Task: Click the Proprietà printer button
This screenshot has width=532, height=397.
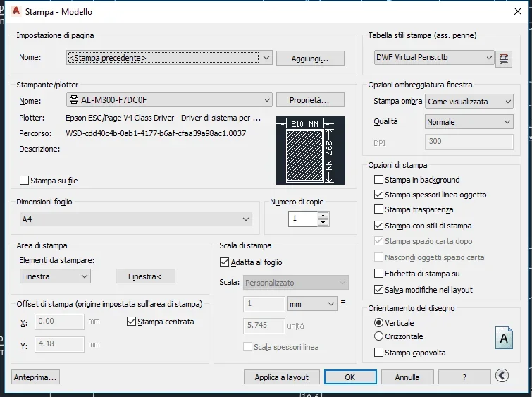Action: (309, 100)
